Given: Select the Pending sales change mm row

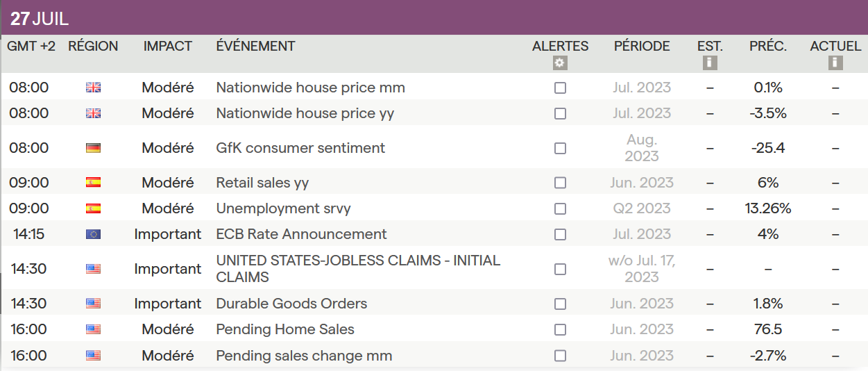Looking at the screenshot, I should coord(304,356).
